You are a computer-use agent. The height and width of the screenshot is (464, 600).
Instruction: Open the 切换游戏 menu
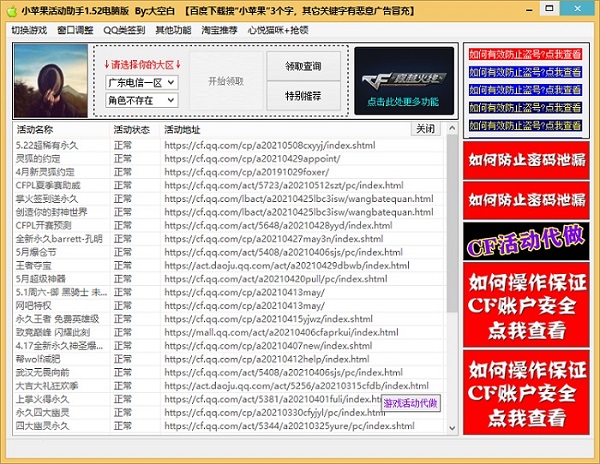[x=29, y=30]
